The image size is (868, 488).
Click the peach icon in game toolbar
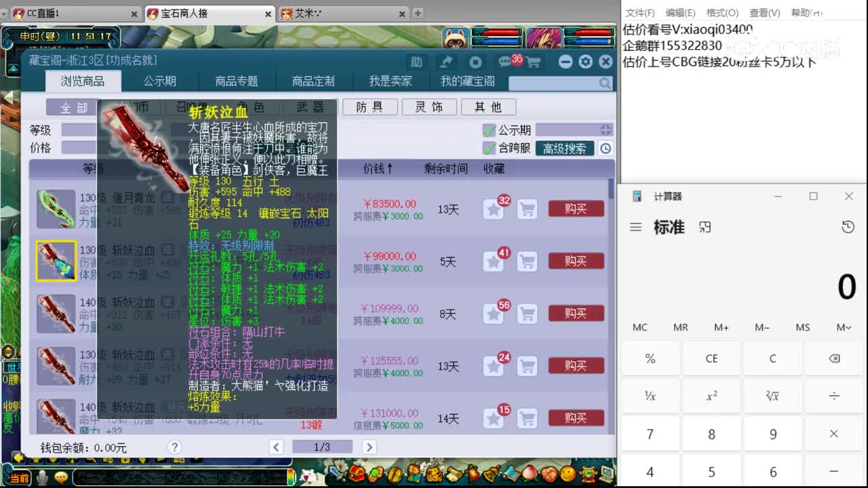click(x=530, y=473)
